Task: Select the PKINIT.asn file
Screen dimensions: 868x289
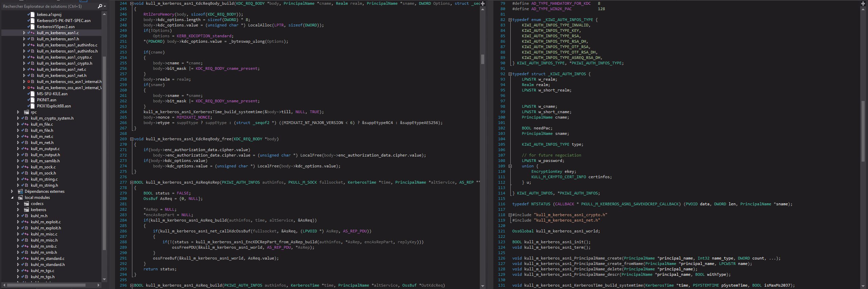Action: [x=46, y=100]
